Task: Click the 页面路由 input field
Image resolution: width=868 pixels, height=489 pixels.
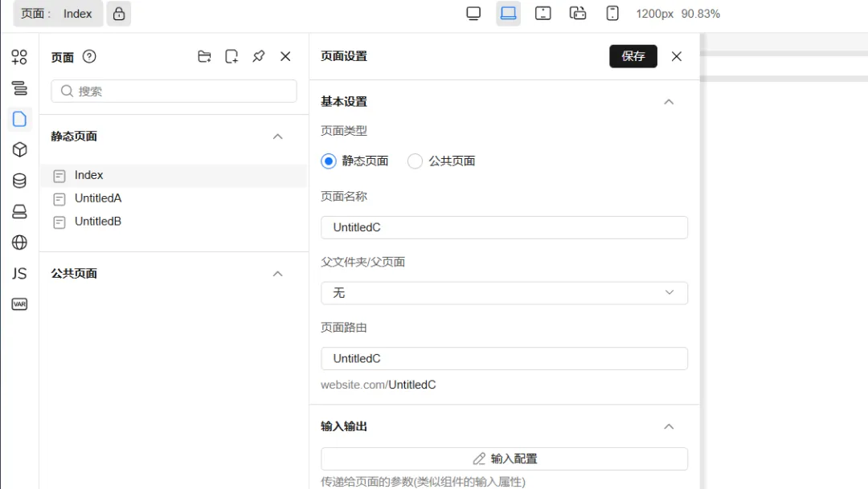Action: pos(504,358)
